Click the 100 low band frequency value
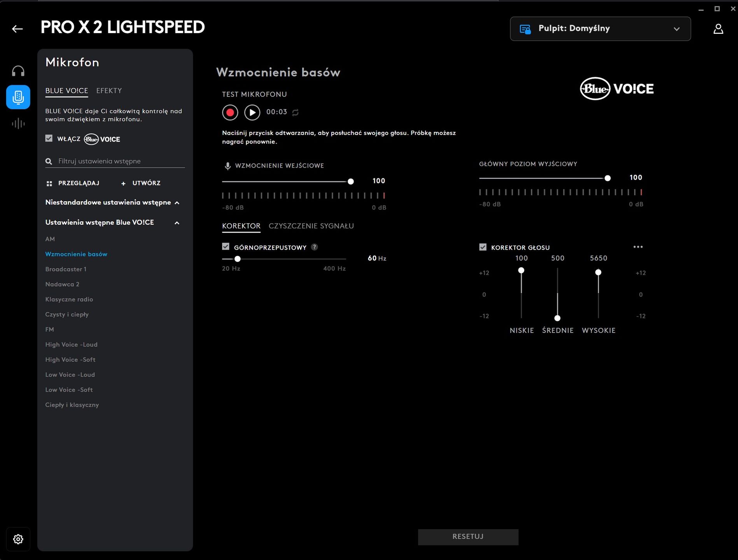738x560 pixels. tap(522, 258)
